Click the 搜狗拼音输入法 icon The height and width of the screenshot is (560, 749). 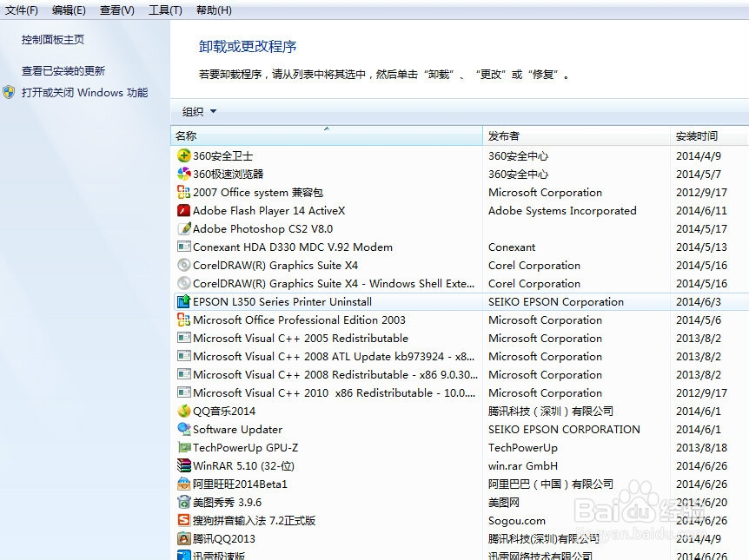click(x=184, y=520)
